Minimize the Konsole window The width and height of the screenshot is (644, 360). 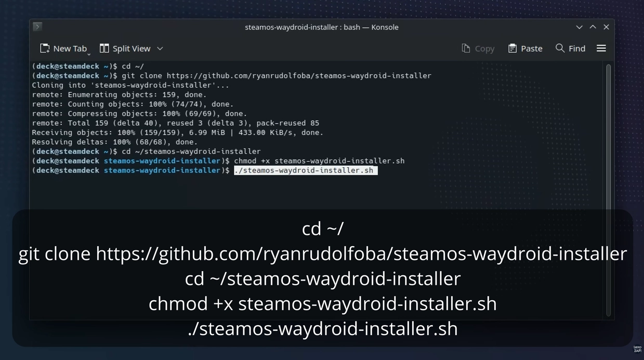[579, 27]
